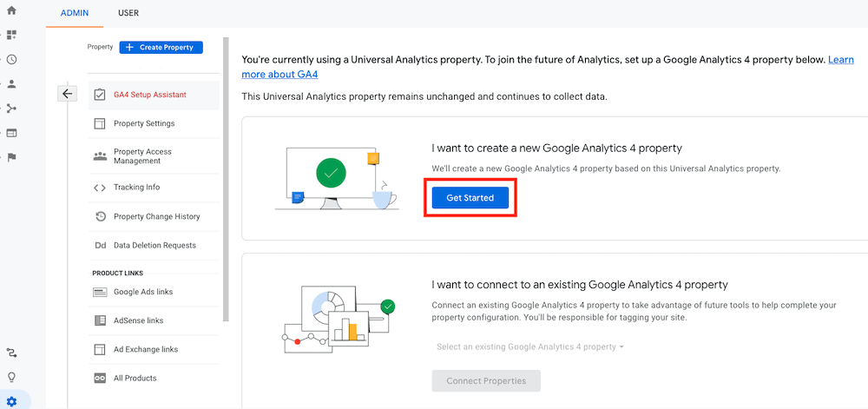This screenshot has width=868, height=409.
Task: Open GA4 Setup Assistant menu item
Action: (x=154, y=95)
